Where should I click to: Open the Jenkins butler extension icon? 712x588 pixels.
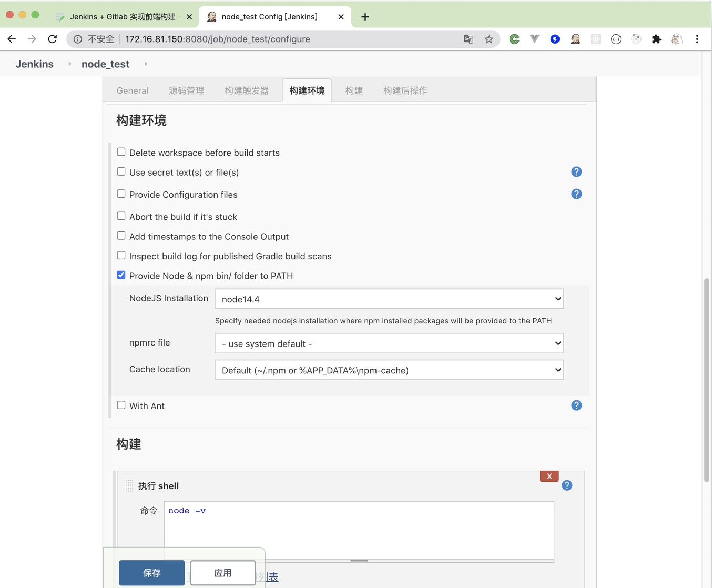(575, 39)
